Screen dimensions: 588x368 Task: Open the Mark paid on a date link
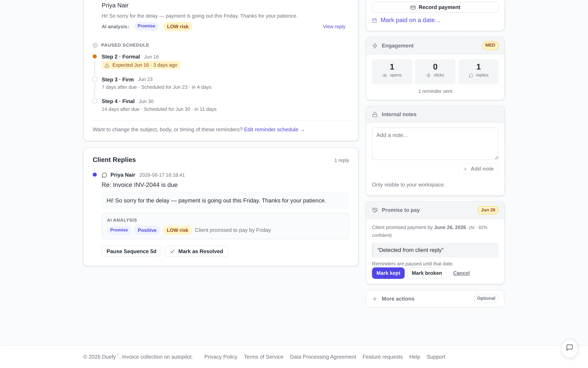[x=410, y=20]
